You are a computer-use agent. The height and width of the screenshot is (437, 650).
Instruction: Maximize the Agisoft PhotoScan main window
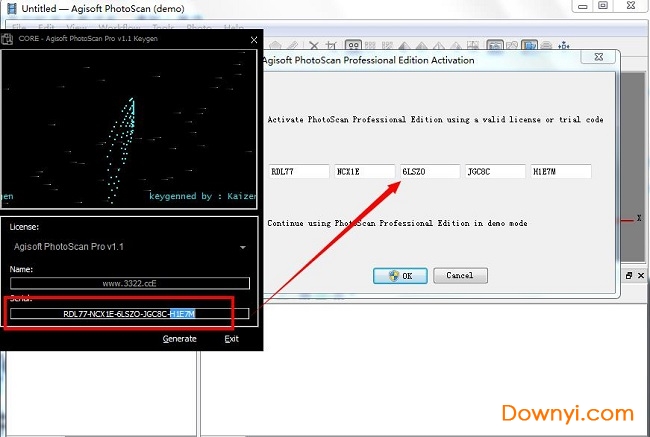tap(602, 6)
